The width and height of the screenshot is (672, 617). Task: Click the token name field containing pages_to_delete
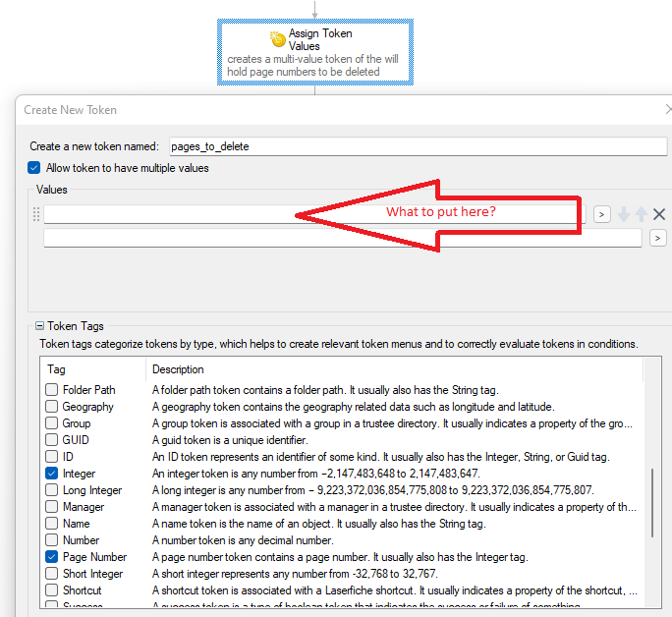pos(418,146)
